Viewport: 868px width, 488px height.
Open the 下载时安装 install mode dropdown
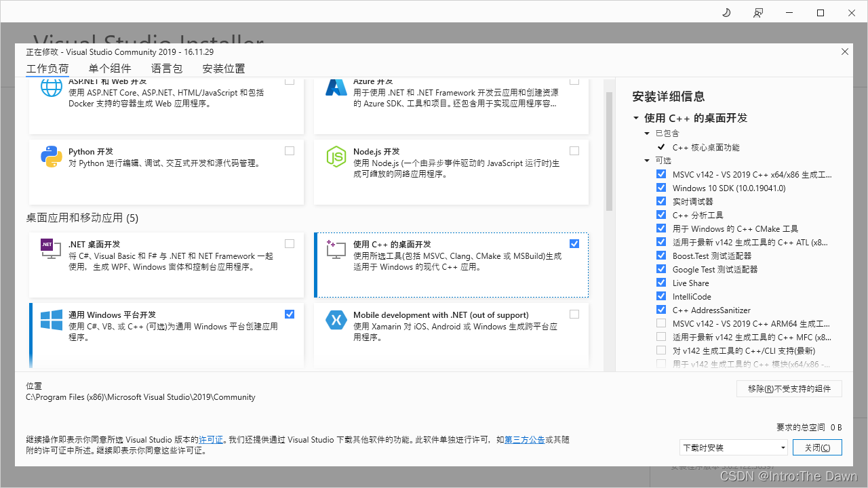(x=734, y=447)
